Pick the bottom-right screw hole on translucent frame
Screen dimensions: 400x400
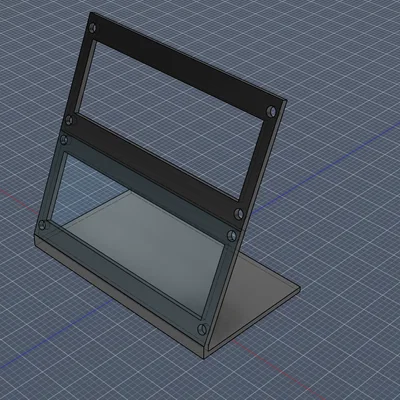tap(202, 329)
